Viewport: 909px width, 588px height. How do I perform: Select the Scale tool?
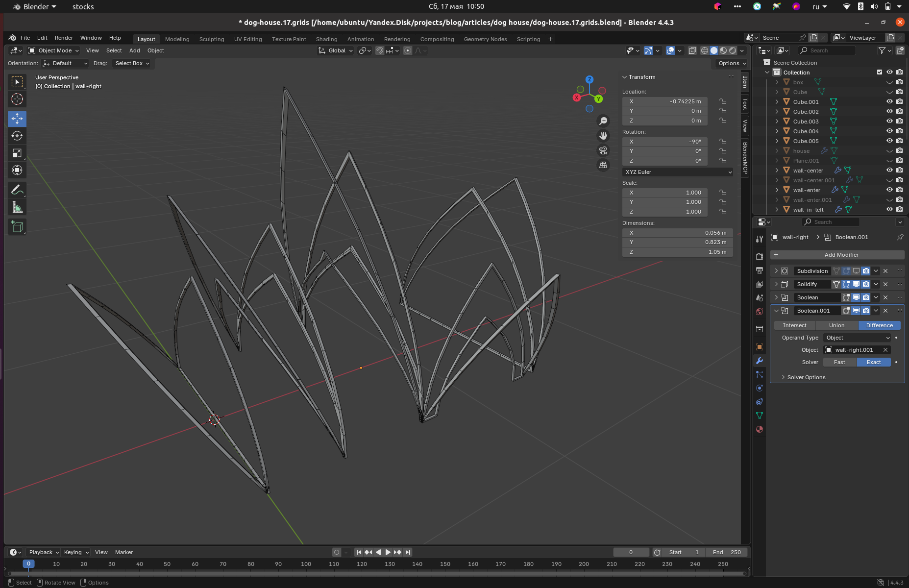tap(17, 153)
